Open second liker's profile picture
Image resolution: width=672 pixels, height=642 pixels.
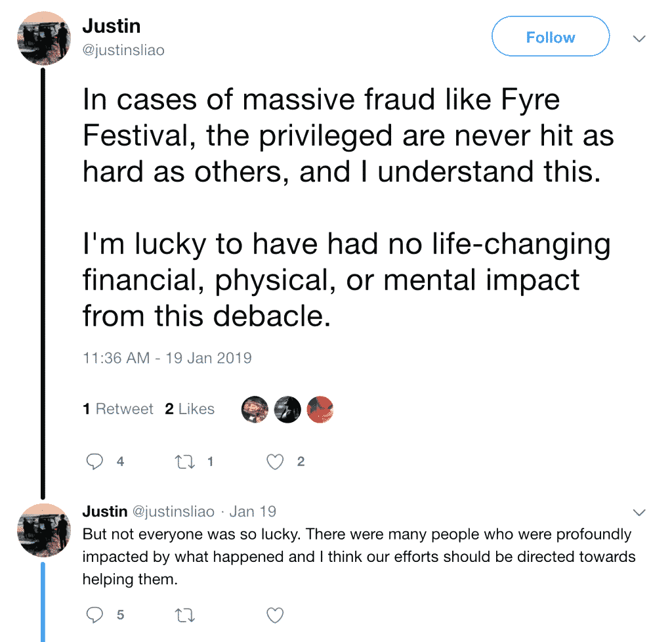(287, 410)
